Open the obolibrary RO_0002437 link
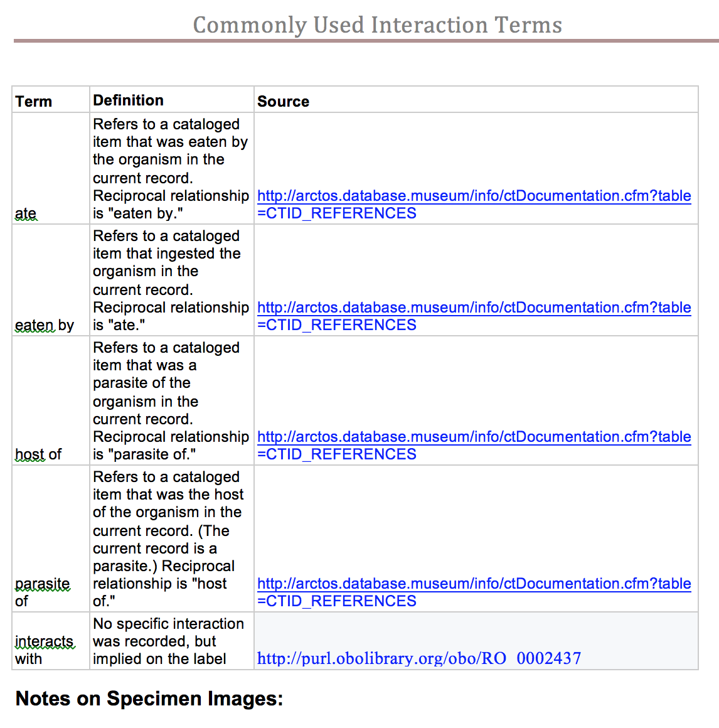Image resolution: width=719 pixels, height=728 pixels. tap(418, 658)
